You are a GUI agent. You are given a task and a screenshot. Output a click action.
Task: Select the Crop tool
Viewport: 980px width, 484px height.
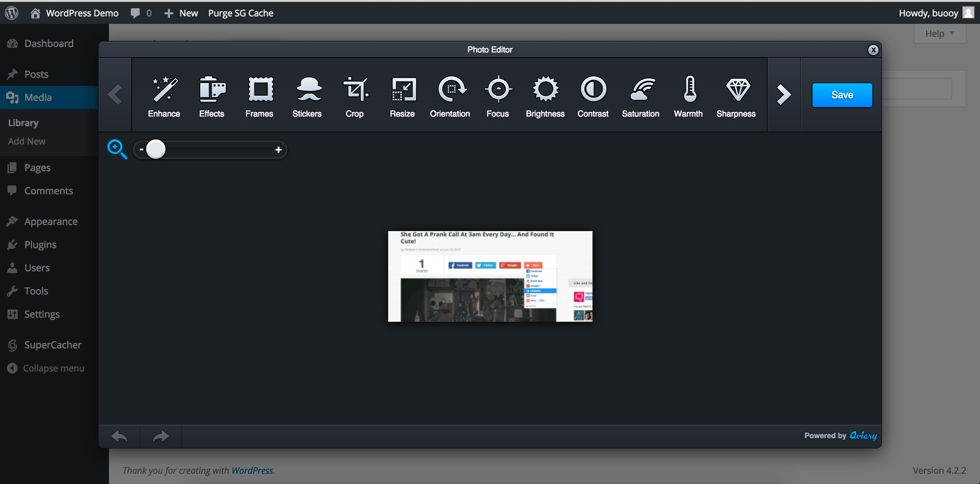point(354,96)
